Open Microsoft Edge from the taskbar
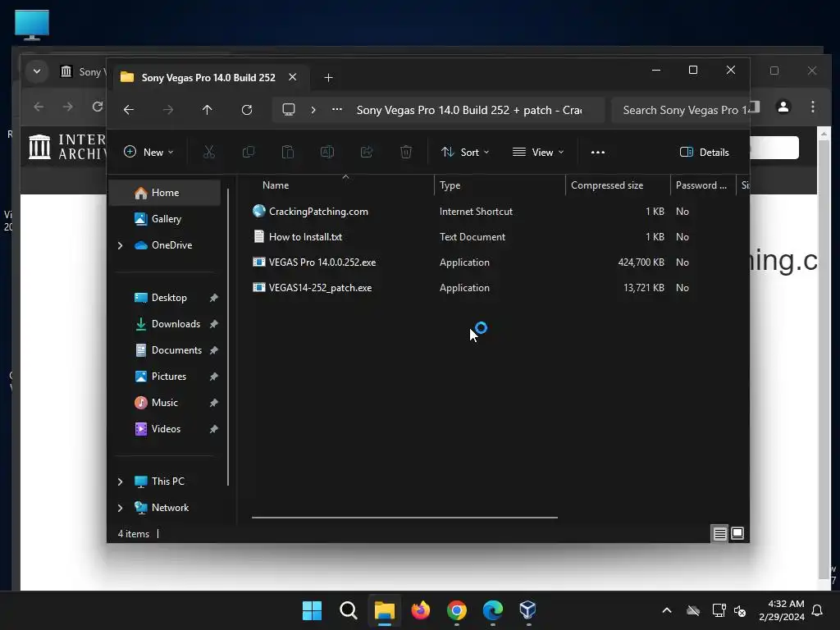840x630 pixels. (x=492, y=610)
